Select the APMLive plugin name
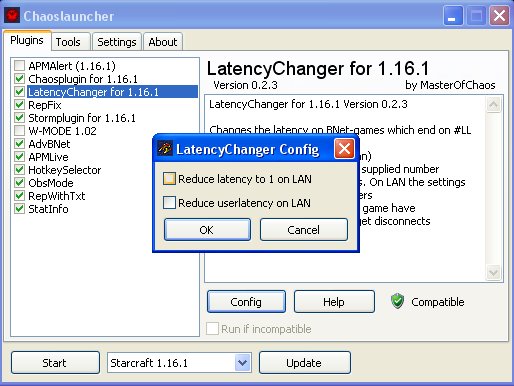This screenshot has height=386, width=514. [x=48, y=157]
